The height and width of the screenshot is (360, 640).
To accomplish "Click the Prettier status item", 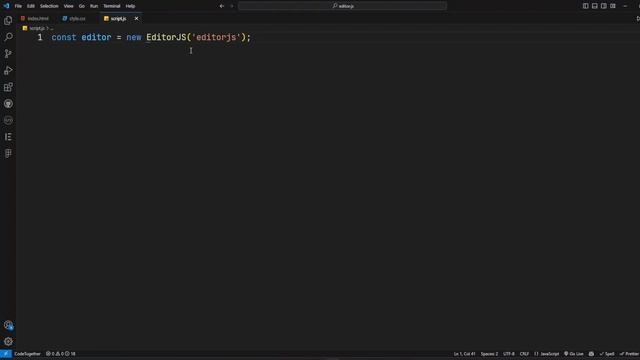I will [x=629, y=354].
